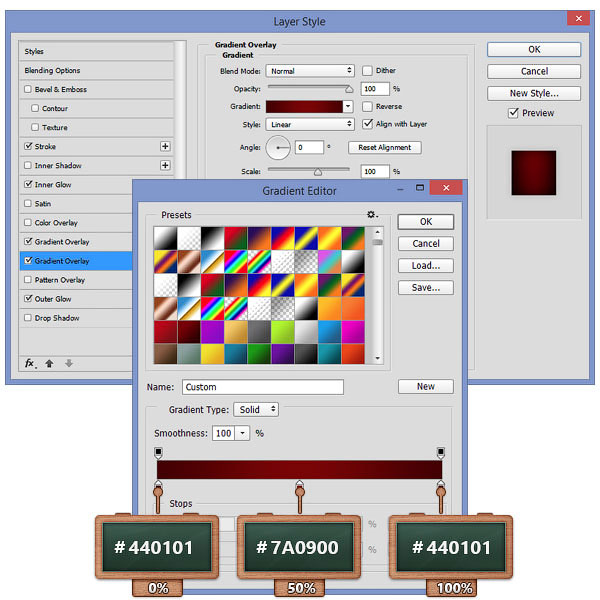Click the plus icon next to Stroke

165,146
